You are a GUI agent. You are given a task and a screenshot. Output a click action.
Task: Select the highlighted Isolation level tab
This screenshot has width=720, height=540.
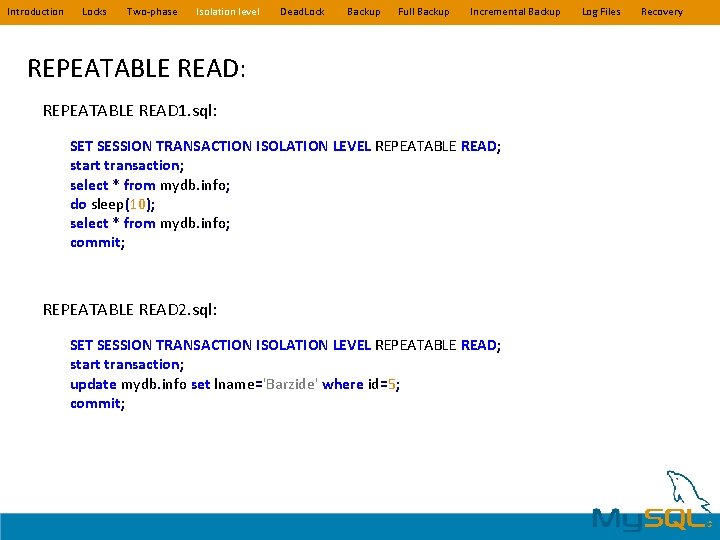point(228,12)
